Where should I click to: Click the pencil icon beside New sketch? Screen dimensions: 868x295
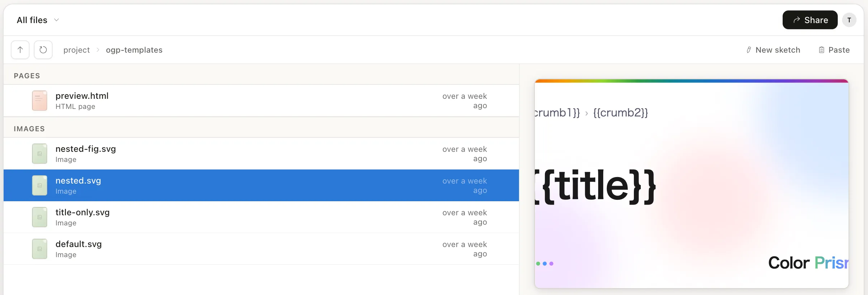coord(749,50)
